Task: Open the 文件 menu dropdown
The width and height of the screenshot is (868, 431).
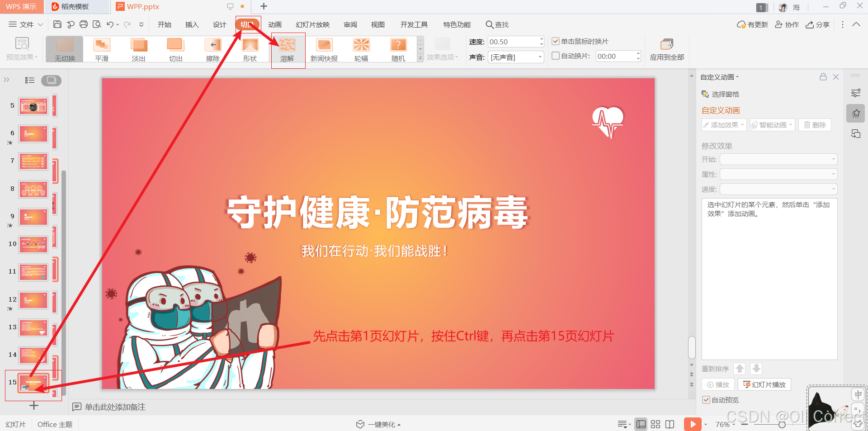Action: (x=26, y=24)
